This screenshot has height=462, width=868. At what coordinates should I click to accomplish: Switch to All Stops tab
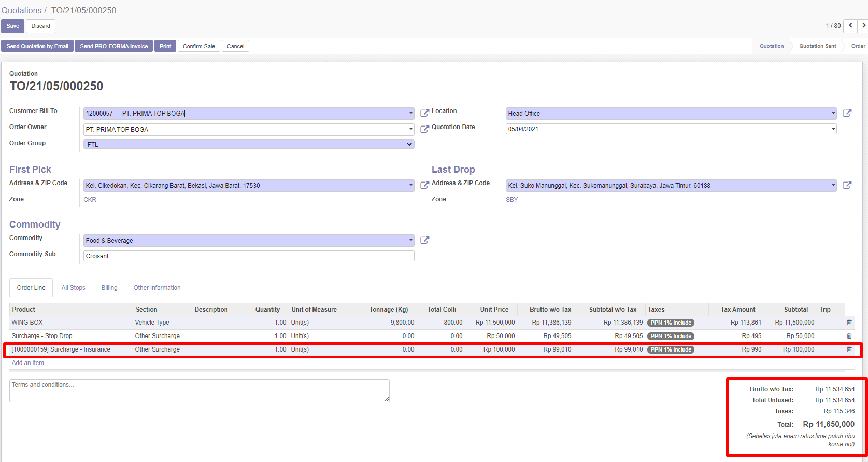(73, 288)
